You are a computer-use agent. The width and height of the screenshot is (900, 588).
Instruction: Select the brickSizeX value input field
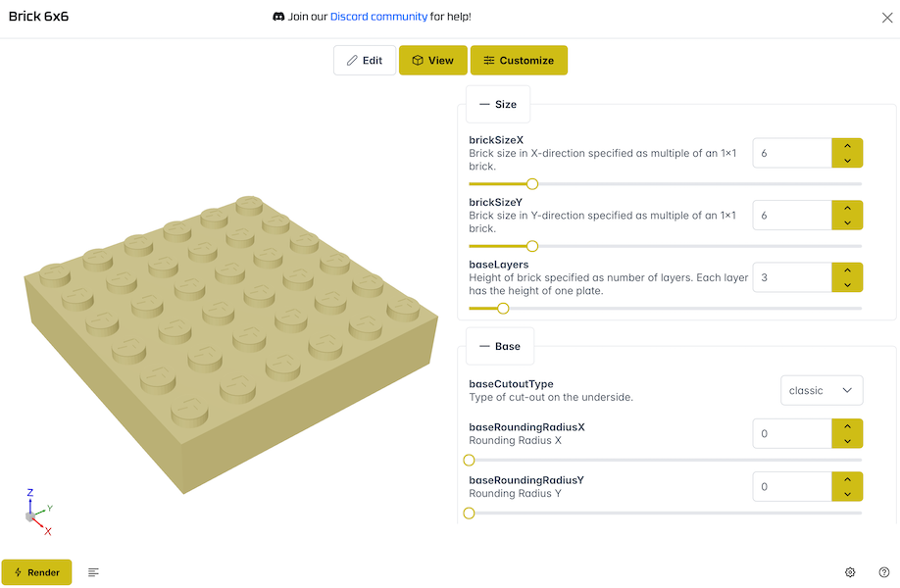pyautogui.click(x=791, y=153)
